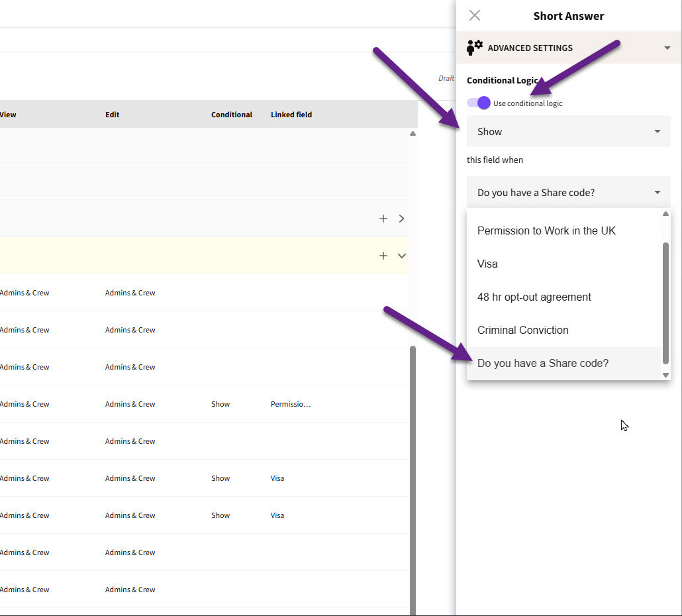
Task: Click the 'Permissio…' linked field cell
Action: pos(291,404)
